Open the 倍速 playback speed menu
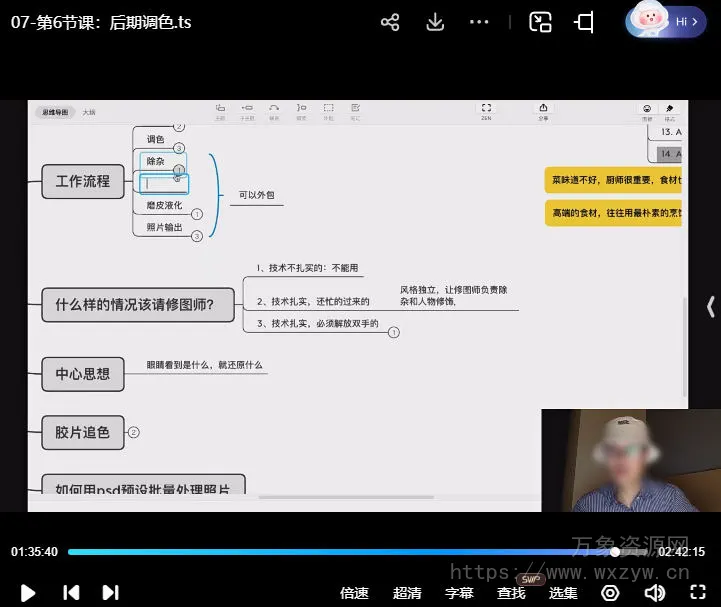 tap(354, 592)
